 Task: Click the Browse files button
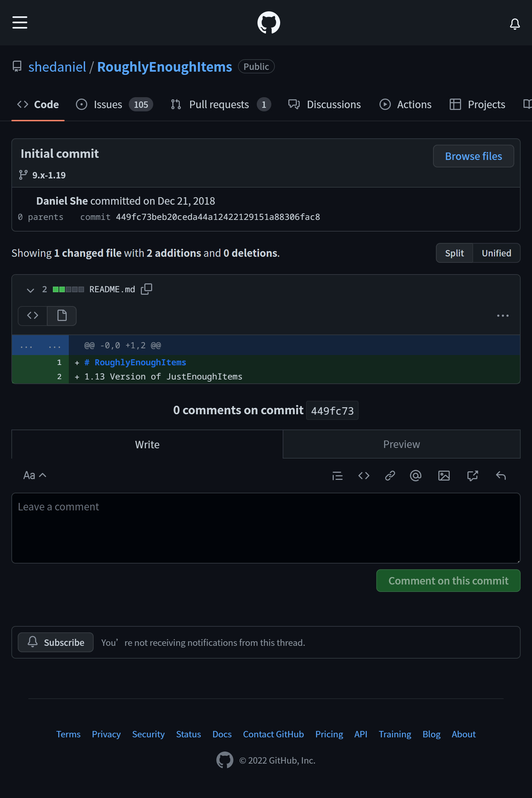point(473,156)
